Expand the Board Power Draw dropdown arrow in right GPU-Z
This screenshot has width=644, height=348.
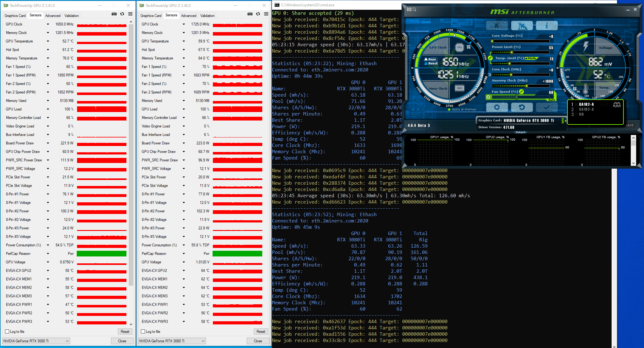184,143
